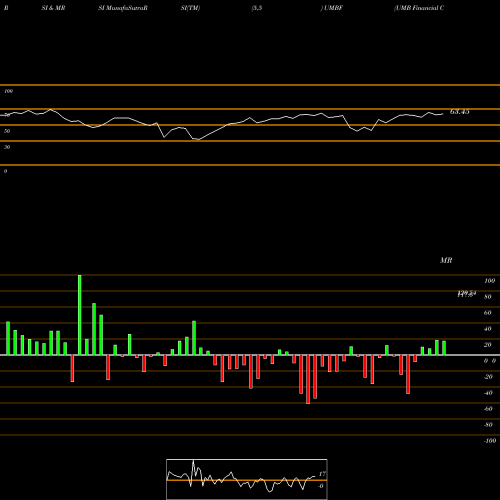Click the 40 label on MR axis
This screenshot has width=500, height=500.
point(487,329)
